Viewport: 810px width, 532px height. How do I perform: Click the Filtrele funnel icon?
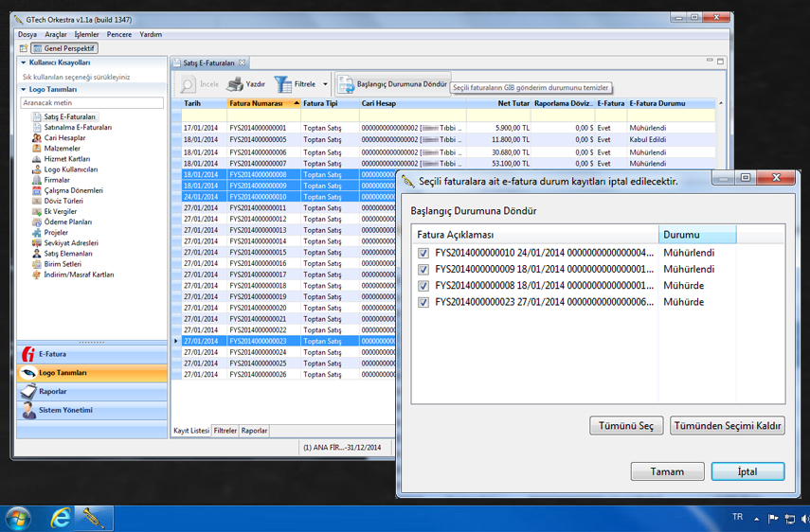(283, 84)
